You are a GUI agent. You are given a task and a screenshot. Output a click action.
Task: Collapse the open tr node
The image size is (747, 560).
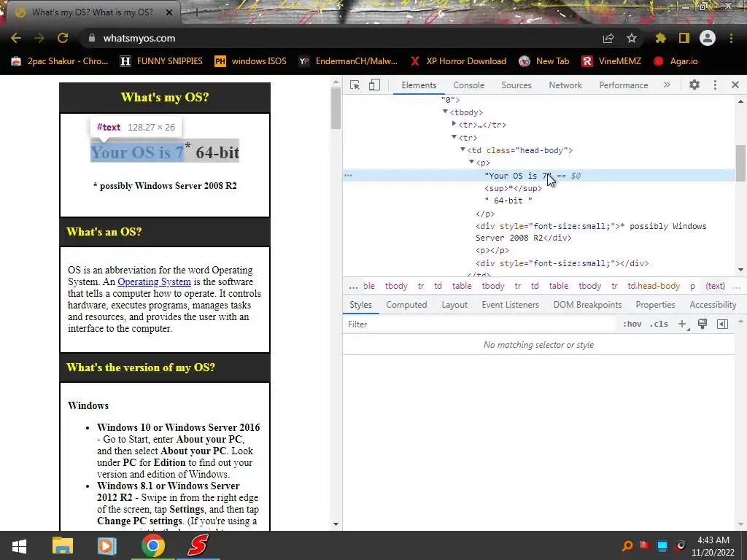454,137
